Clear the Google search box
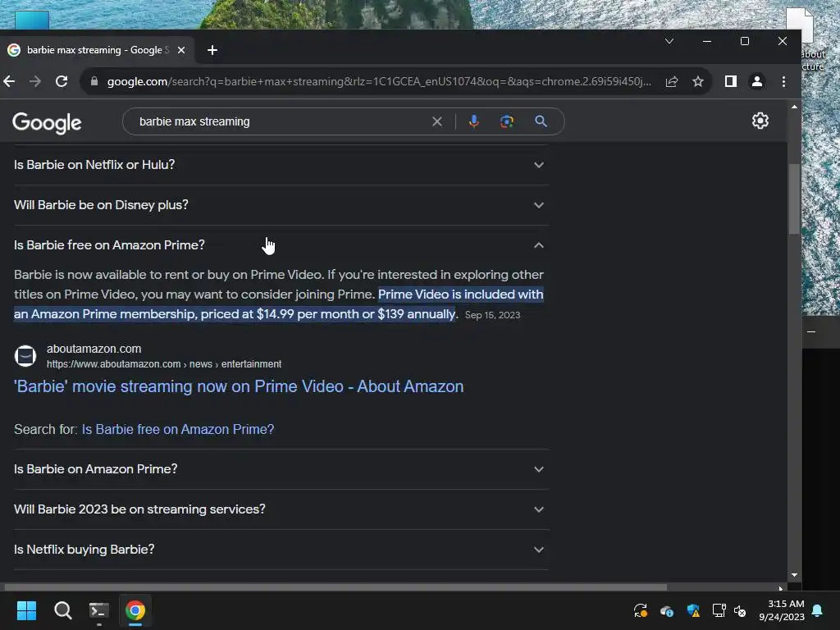The image size is (840, 630). coord(437,121)
